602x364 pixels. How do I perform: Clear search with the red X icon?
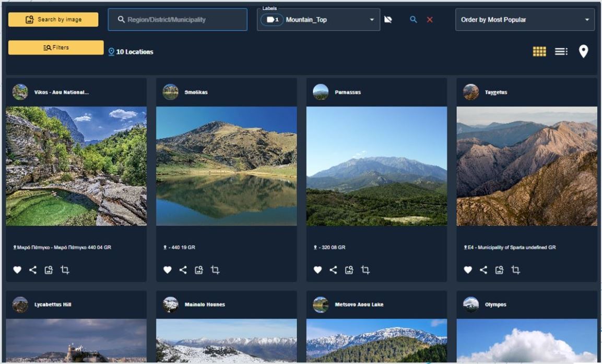(430, 19)
